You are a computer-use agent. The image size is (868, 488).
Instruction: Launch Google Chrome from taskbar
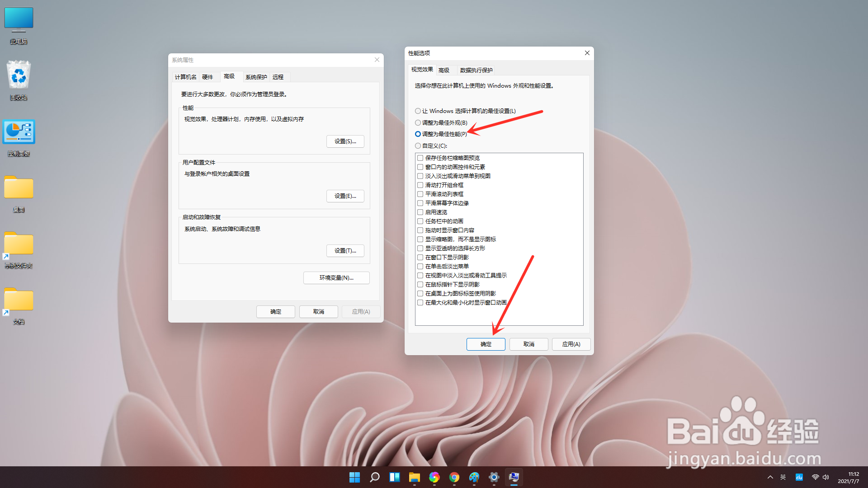point(454,477)
